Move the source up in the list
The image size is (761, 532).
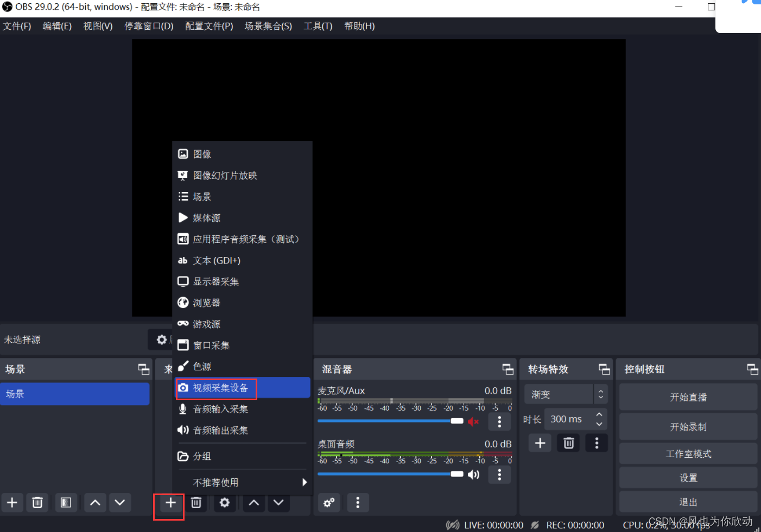(x=253, y=503)
